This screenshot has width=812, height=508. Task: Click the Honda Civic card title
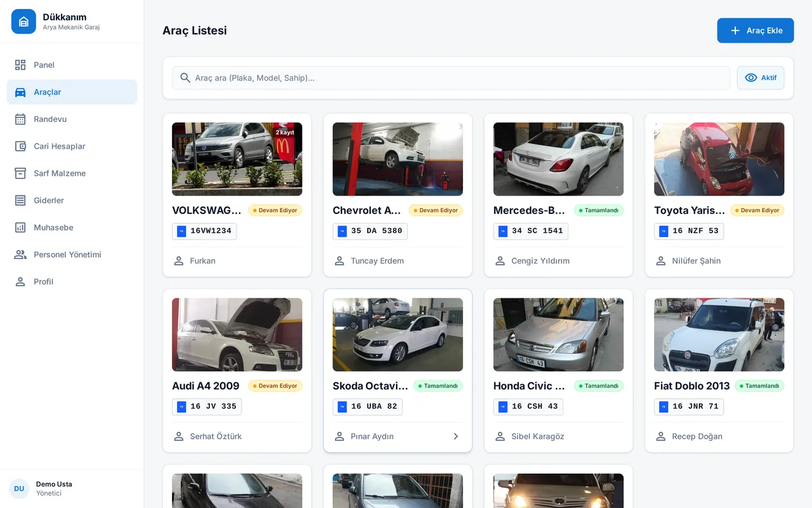(530, 385)
